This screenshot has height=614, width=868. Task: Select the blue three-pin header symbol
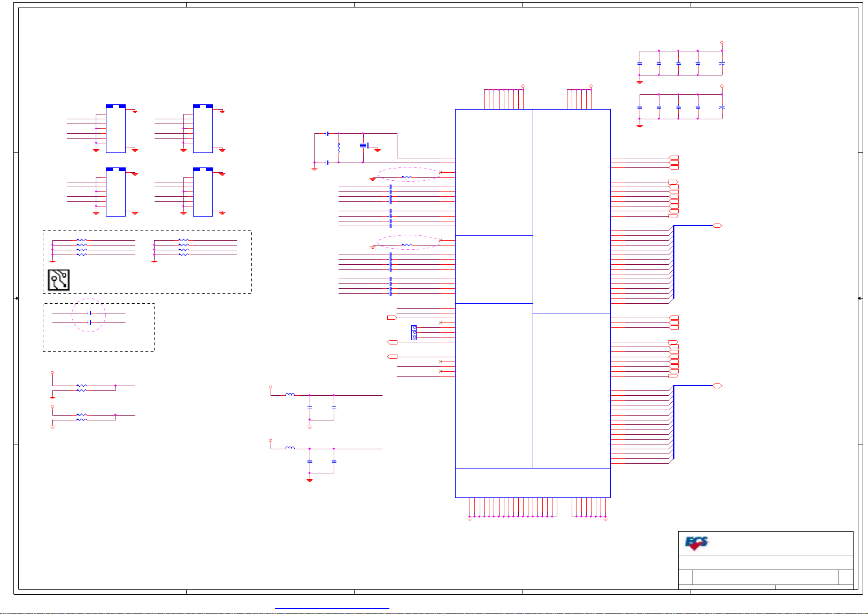(414, 332)
